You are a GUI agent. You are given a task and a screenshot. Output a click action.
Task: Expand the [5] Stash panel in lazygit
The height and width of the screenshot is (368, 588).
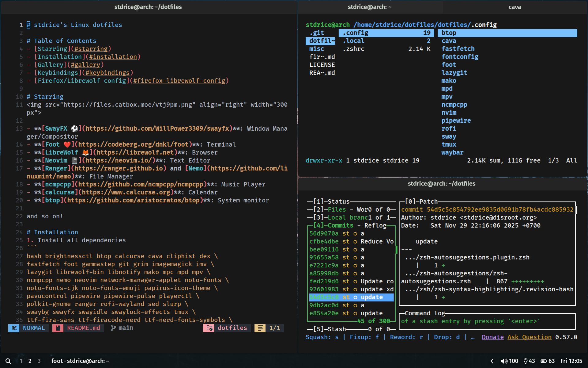tap(336, 329)
